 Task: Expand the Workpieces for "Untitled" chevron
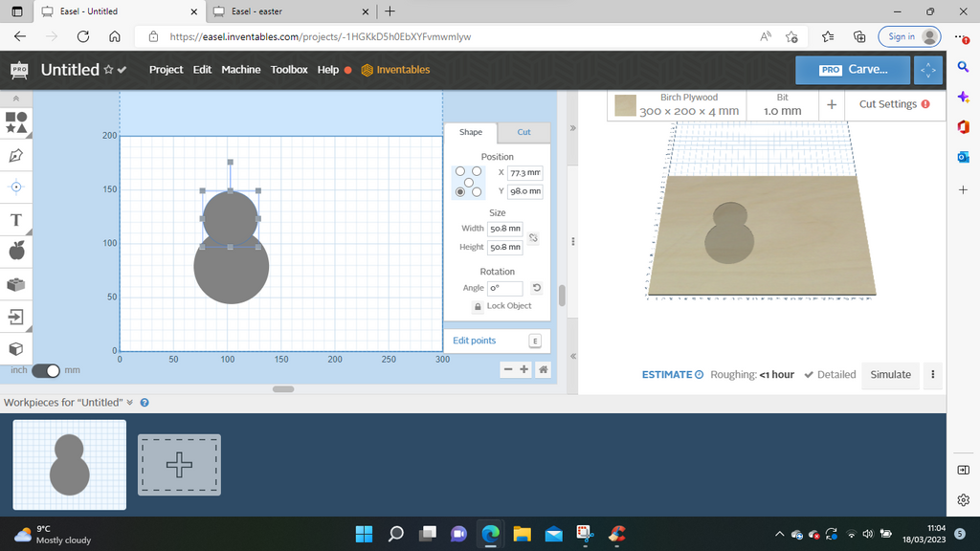tap(130, 403)
